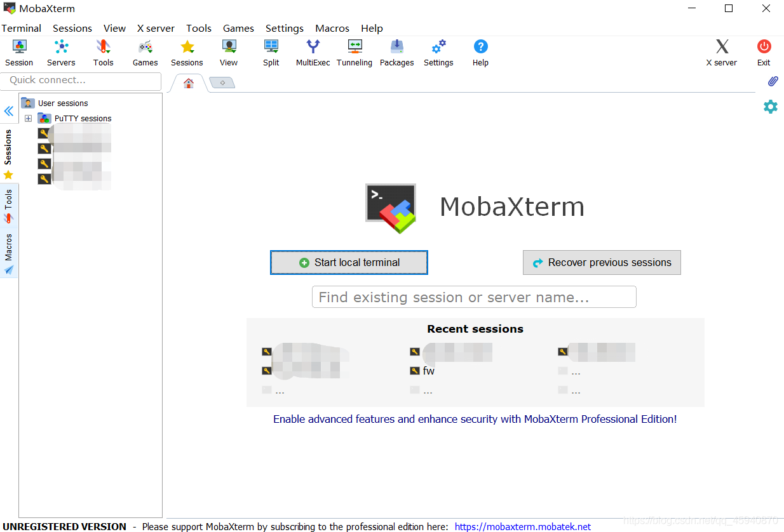Open the Help menu

(x=372, y=28)
